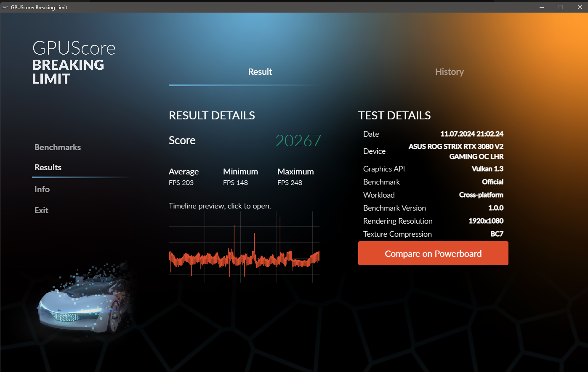Select Results in the sidebar

pos(48,167)
